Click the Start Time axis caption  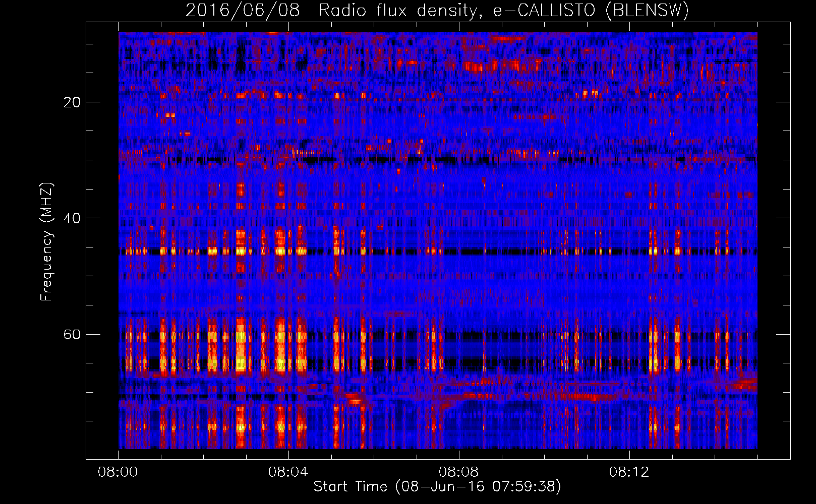pyautogui.click(x=437, y=487)
